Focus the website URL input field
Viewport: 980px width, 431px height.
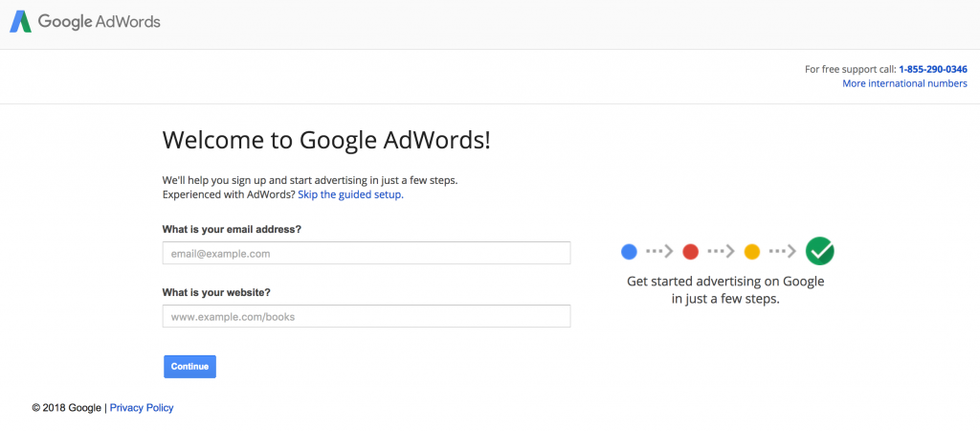[x=367, y=316]
